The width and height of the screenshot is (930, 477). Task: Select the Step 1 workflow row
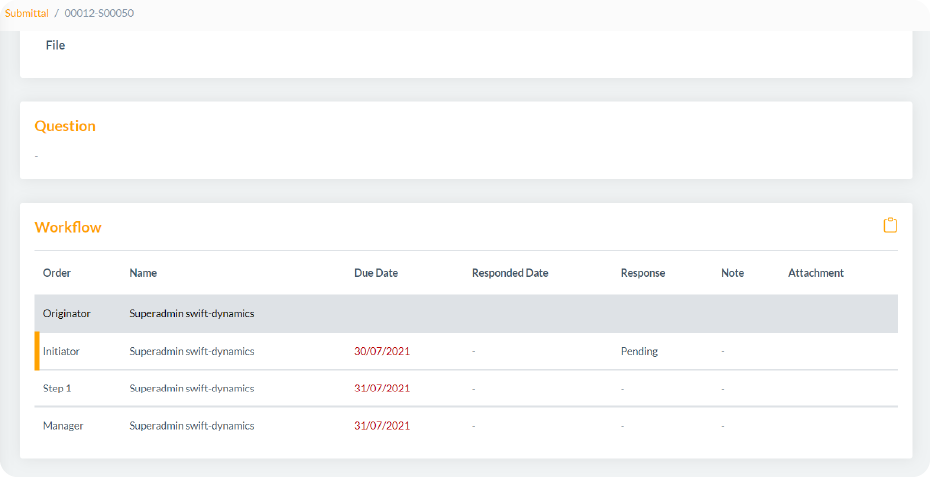[466, 389]
